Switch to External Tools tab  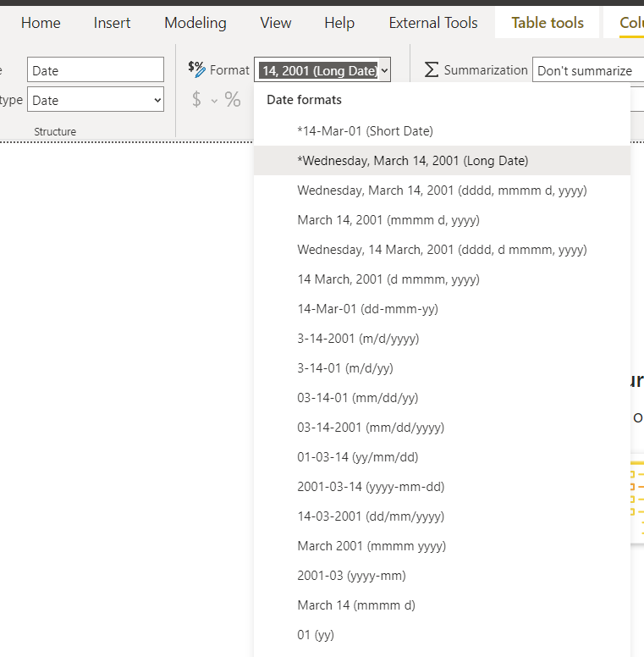433,23
